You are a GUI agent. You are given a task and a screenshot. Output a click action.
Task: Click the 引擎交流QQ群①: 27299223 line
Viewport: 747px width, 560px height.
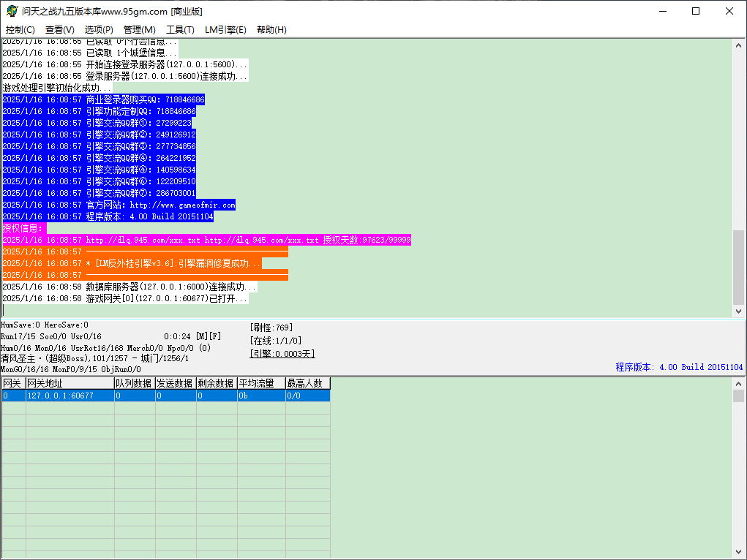pyautogui.click(x=97, y=123)
